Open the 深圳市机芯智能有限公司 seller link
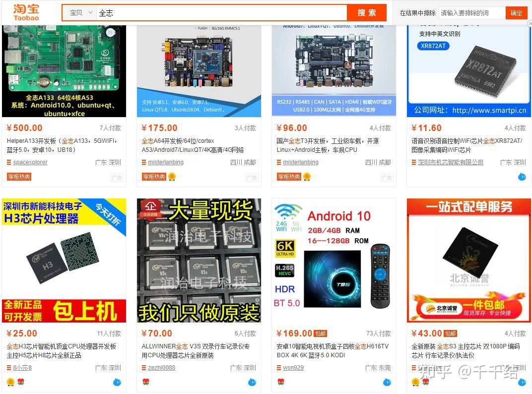Viewport: 532px width, 394px height. (x=451, y=162)
